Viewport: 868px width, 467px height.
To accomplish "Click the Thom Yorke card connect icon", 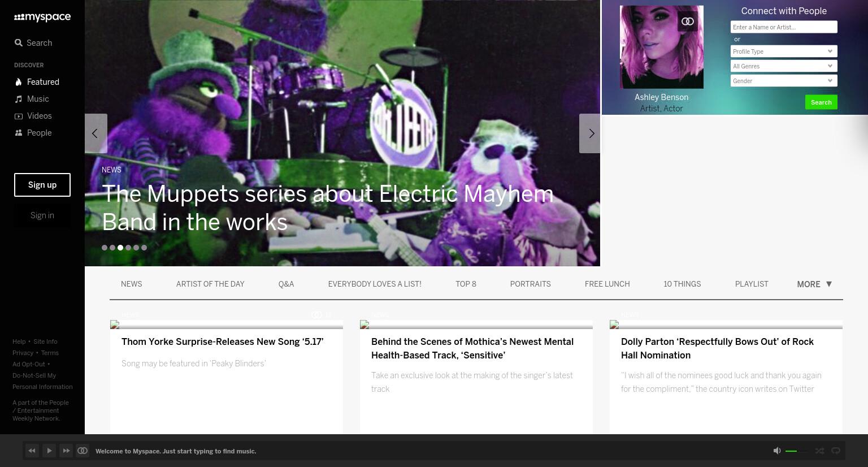I will click(x=316, y=315).
